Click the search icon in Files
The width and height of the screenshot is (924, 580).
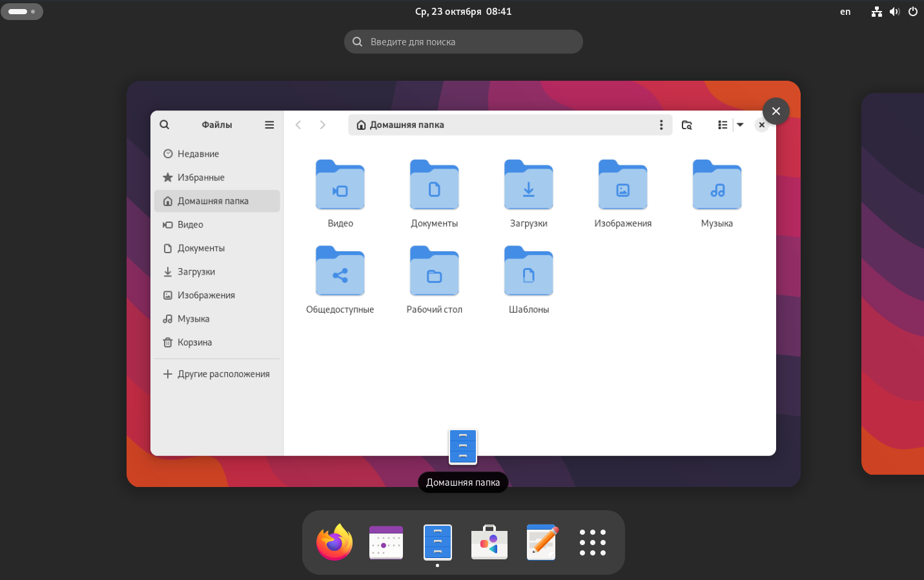coord(165,125)
